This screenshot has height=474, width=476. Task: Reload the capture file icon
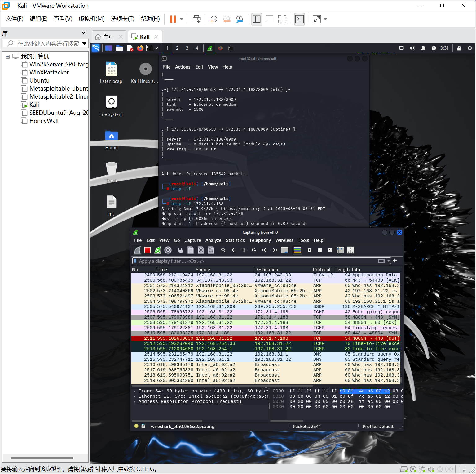211,250
